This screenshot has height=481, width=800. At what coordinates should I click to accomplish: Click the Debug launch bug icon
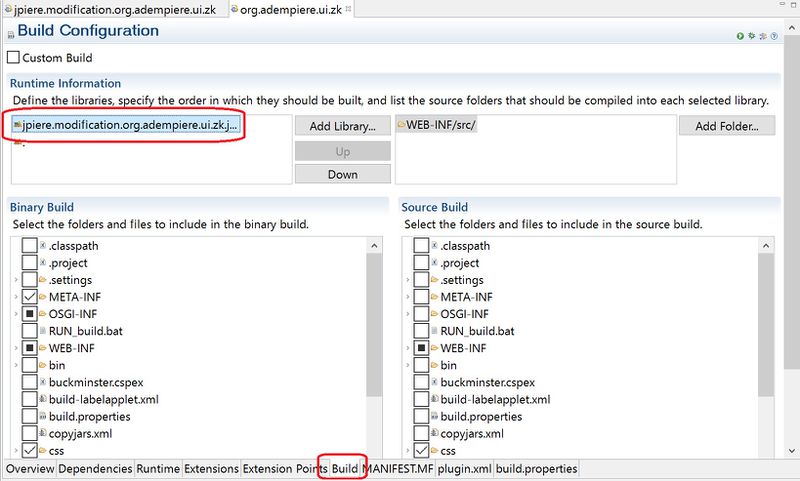pyautogui.click(x=753, y=36)
